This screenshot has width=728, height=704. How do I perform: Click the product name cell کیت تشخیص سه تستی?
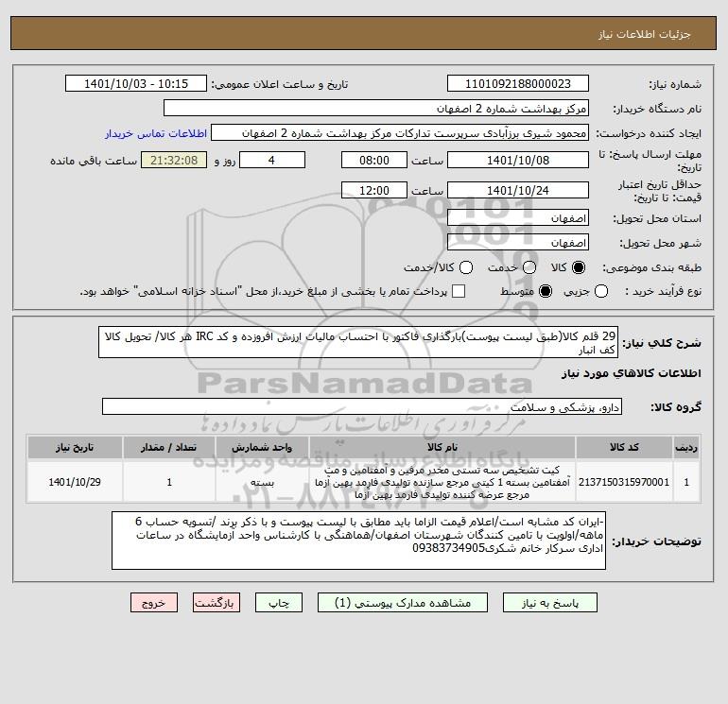click(x=442, y=482)
